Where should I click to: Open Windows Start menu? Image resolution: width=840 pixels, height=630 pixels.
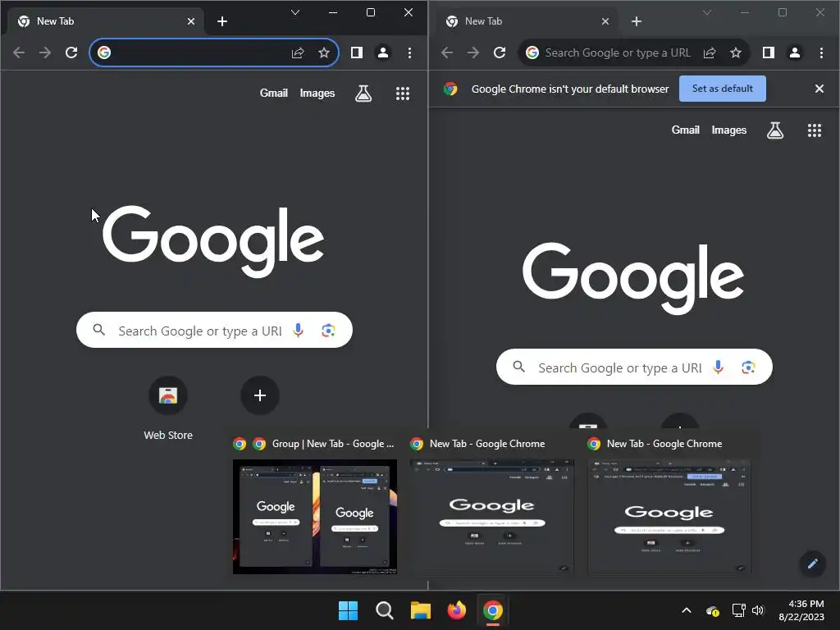point(348,610)
